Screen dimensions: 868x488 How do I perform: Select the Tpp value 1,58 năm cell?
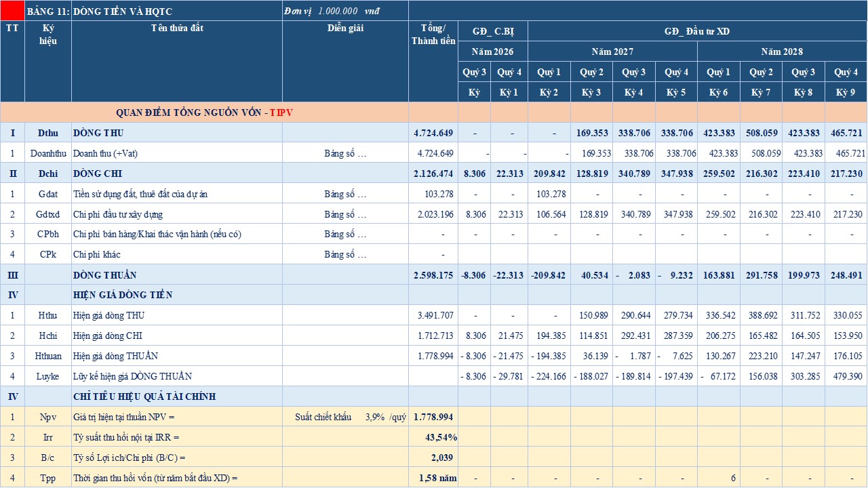click(x=433, y=478)
